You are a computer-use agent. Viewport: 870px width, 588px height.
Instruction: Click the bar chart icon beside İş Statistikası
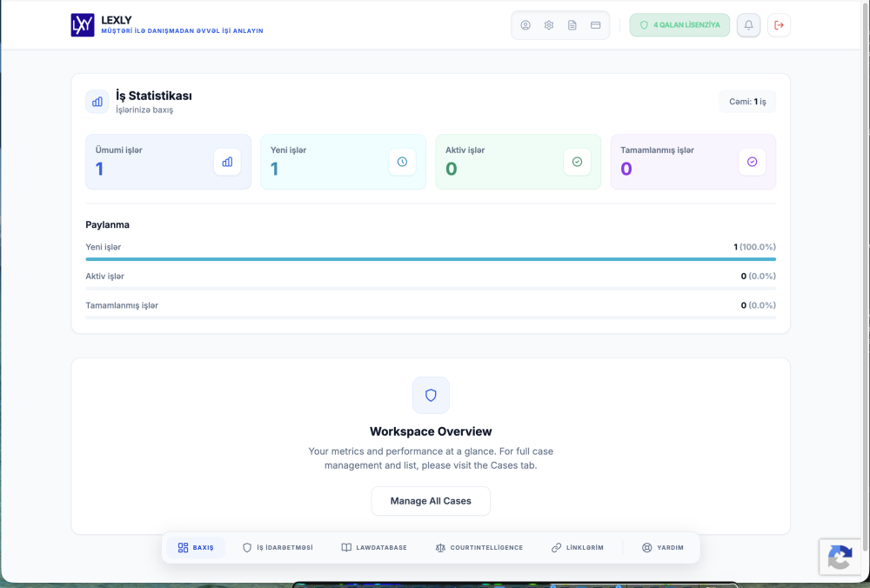click(97, 102)
